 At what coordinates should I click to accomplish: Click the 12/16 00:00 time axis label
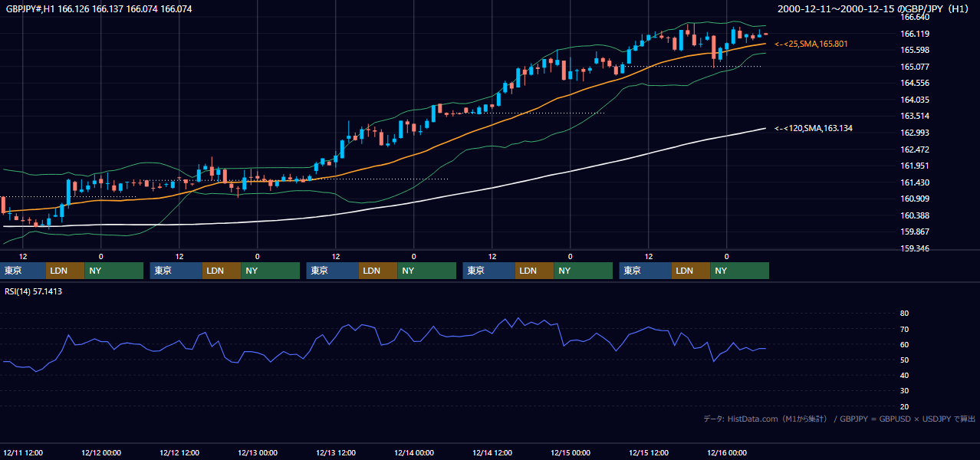click(x=727, y=452)
